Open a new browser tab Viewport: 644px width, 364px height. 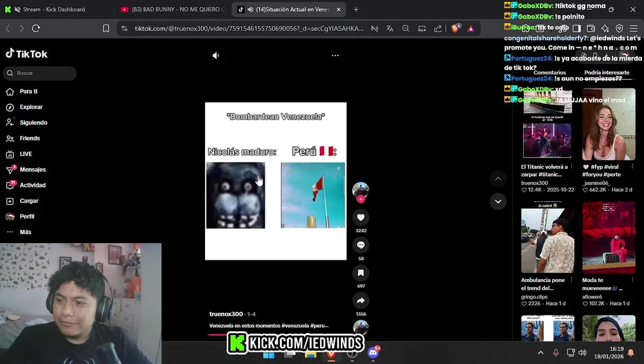356,9
